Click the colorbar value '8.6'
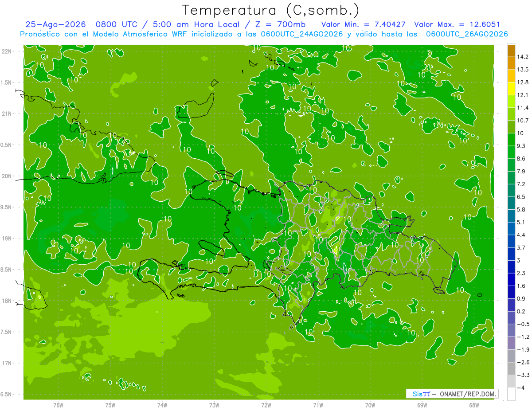Screen dimensions: 532x411 [521, 158]
